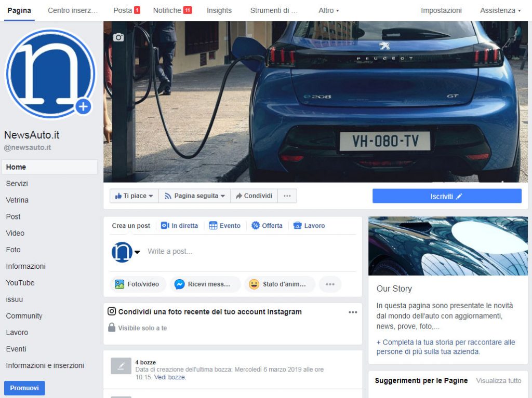Open Post in the sidebar
This screenshot has width=532, height=398.
[13, 216]
